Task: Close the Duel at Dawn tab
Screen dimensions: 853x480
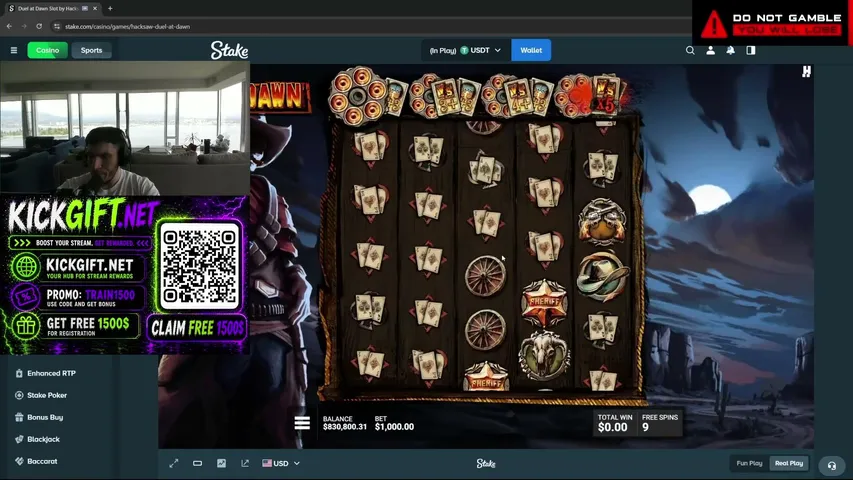Action: click(95, 9)
